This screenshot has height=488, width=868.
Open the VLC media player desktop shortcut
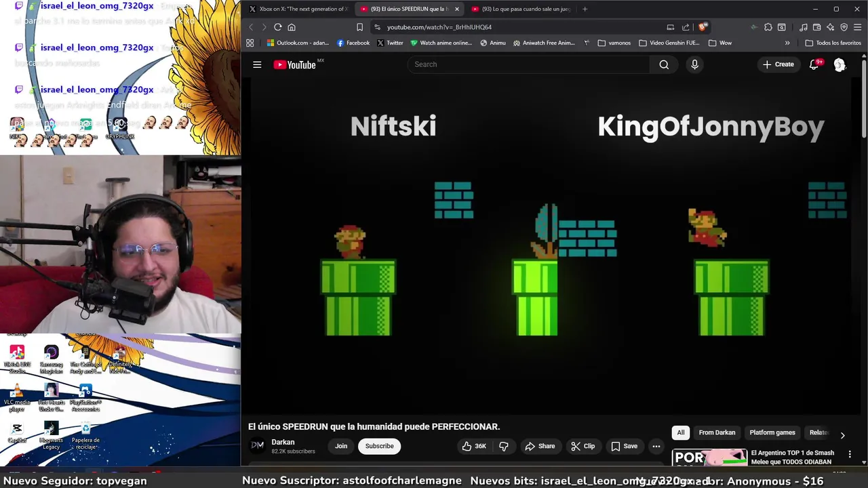(x=17, y=398)
